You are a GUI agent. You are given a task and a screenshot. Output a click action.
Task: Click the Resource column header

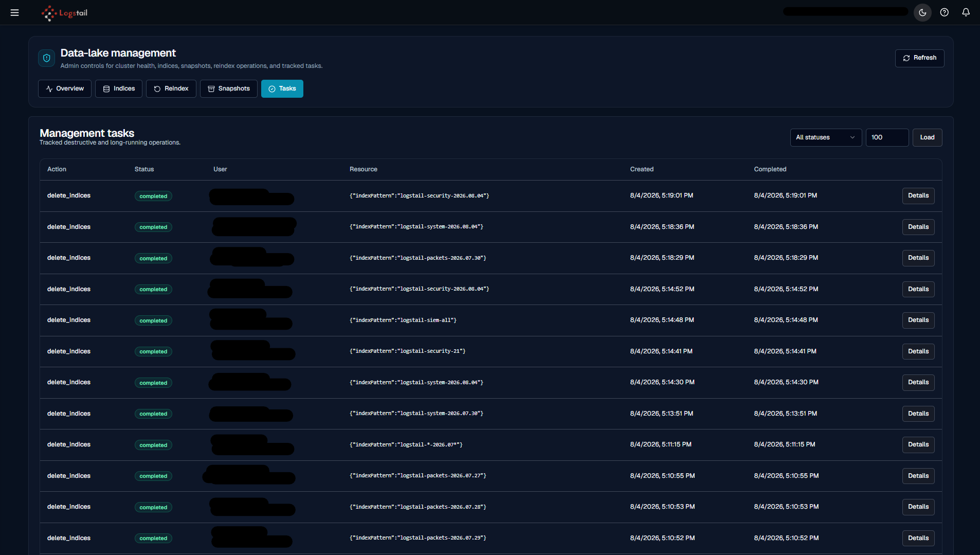coord(364,169)
